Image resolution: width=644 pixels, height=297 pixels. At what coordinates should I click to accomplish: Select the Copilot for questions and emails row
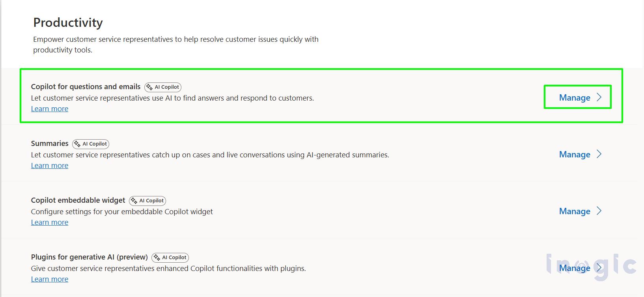315,96
